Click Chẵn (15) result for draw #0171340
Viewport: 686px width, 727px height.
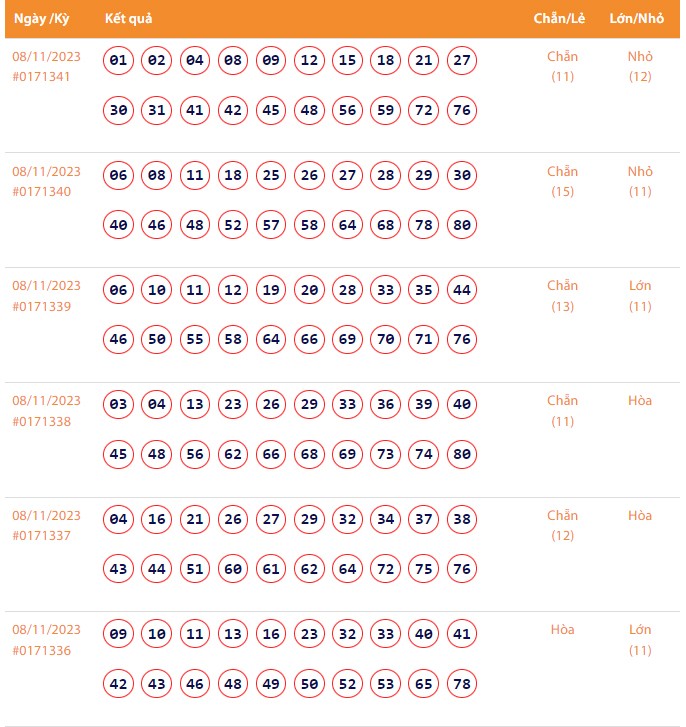click(562, 181)
